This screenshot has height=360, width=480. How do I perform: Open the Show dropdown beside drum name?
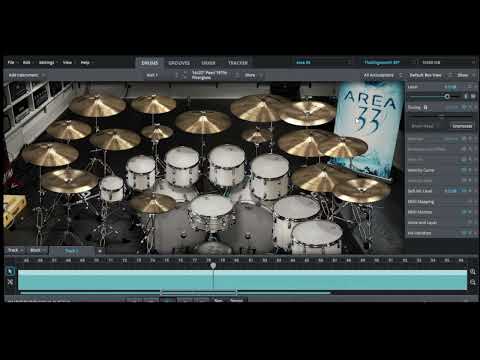click(x=253, y=75)
